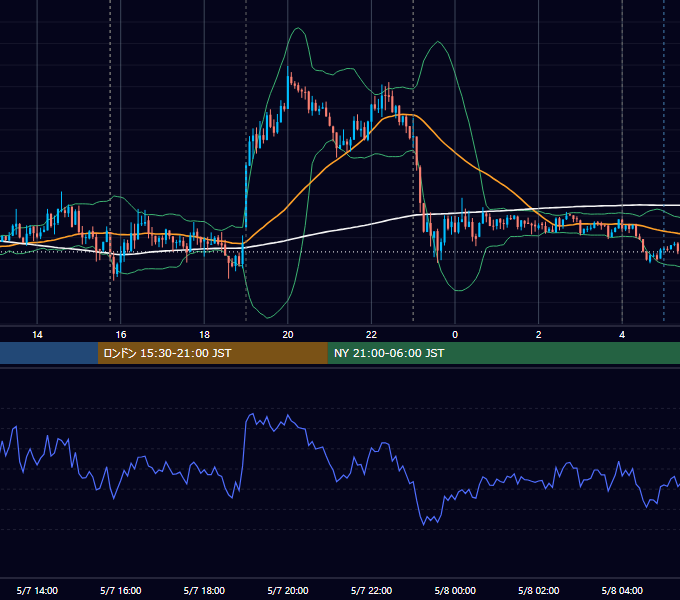This screenshot has width=680, height=600.
Task: Click the 5/8 02:00 time label
Action: [539, 590]
